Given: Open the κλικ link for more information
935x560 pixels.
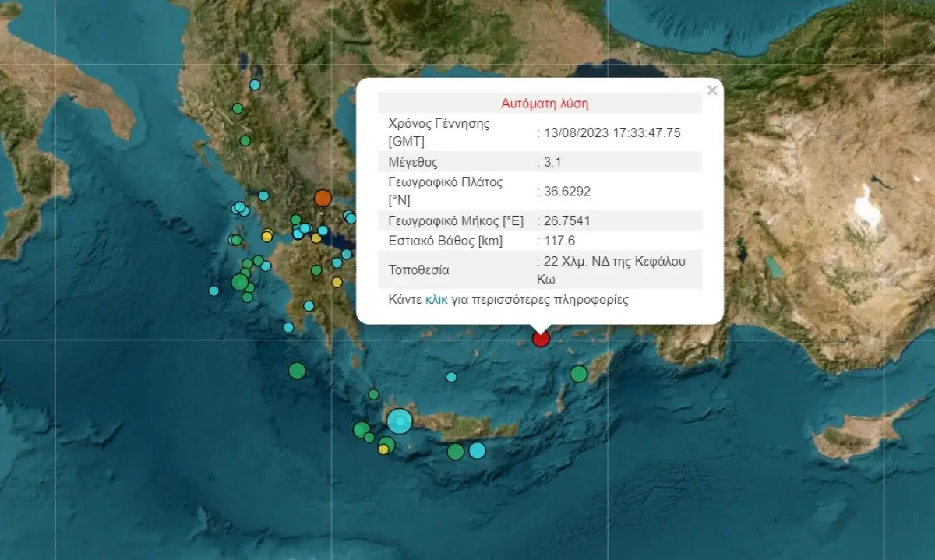Looking at the screenshot, I should (436, 299).
